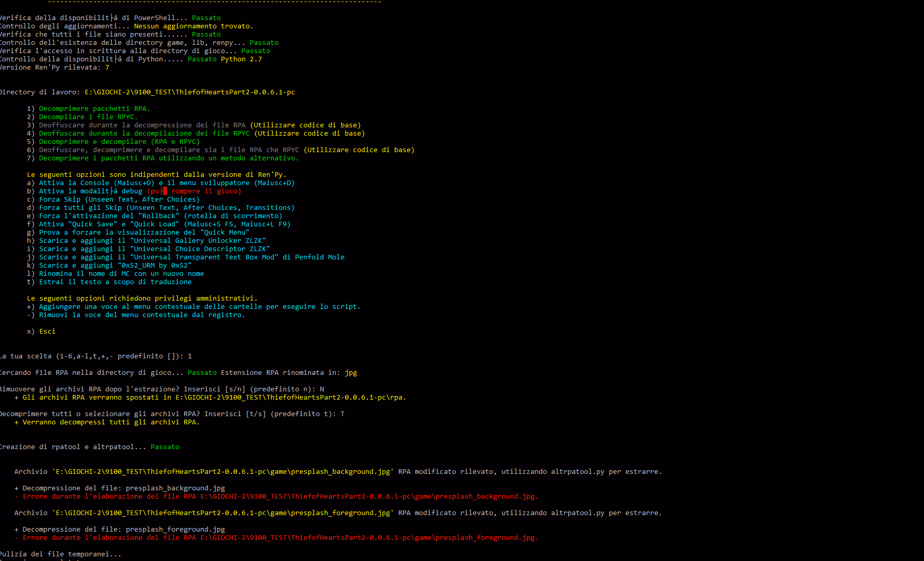Click option 2 Decompilare i file RPYC

88,117
